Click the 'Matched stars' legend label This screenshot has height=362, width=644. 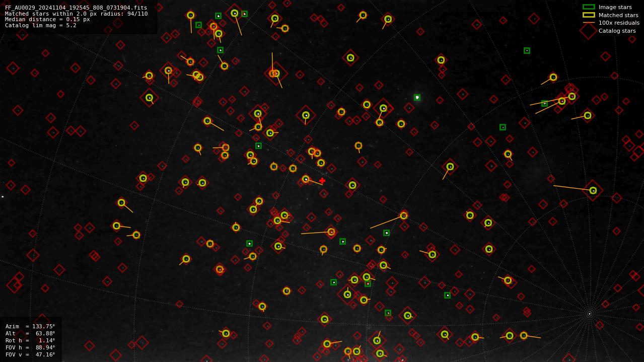click(618, 15)
